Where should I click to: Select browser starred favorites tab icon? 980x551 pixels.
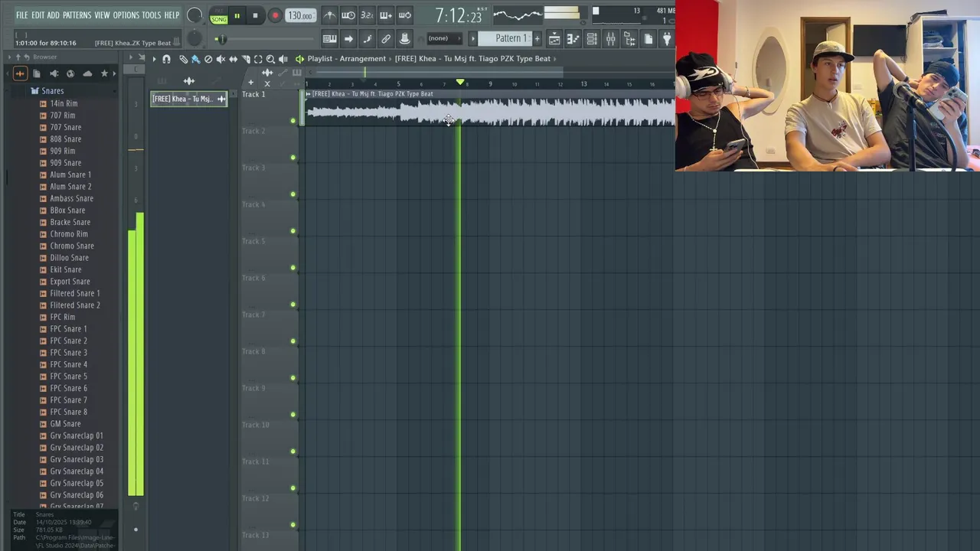[x=104, y=73]
